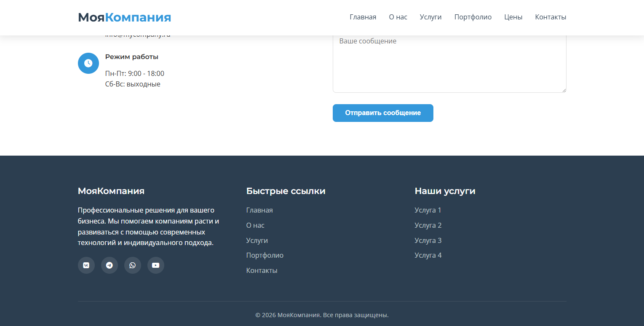Open footer link Портфолио
Screen dimensions: 644x326
tap(265, 255)
